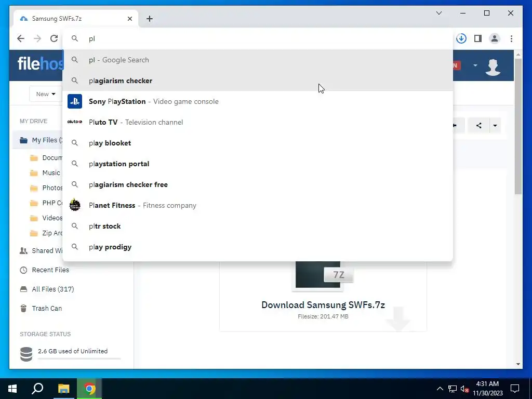Reload the page with the refresh icon
Viewport: 532px width, 399px height.
54,38
